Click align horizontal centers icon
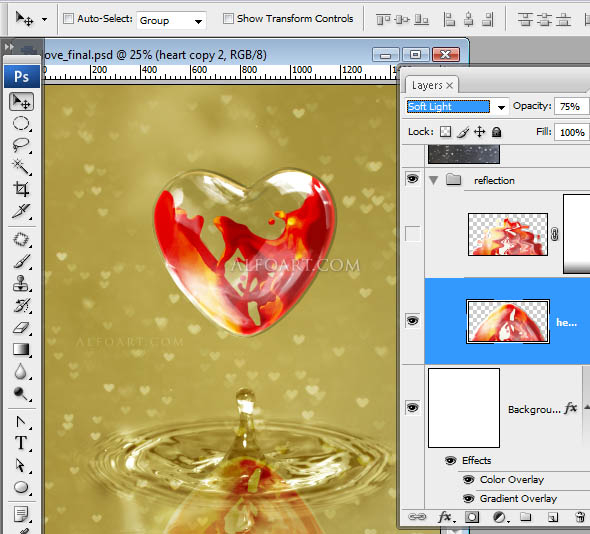Image resolution: width=590 pixels, height=534 pixels. [468, 19]
